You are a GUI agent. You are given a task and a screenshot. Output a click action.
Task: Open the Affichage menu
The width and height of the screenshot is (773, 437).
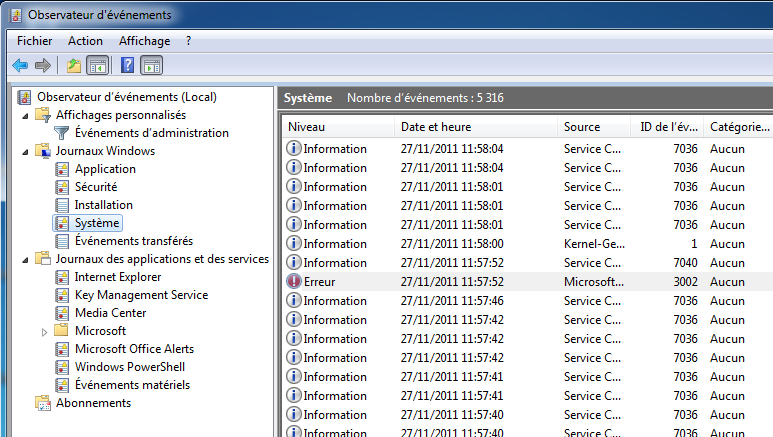144,41
